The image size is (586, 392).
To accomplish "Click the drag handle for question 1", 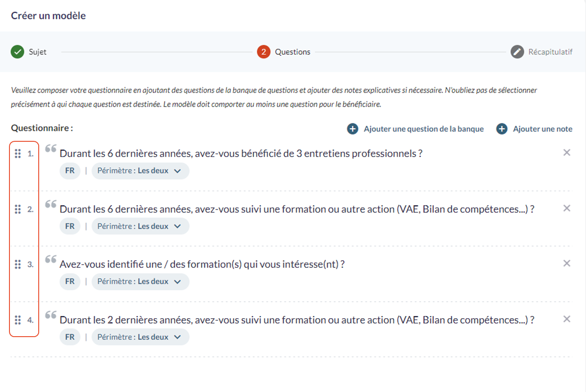I will tap(18, 153).
